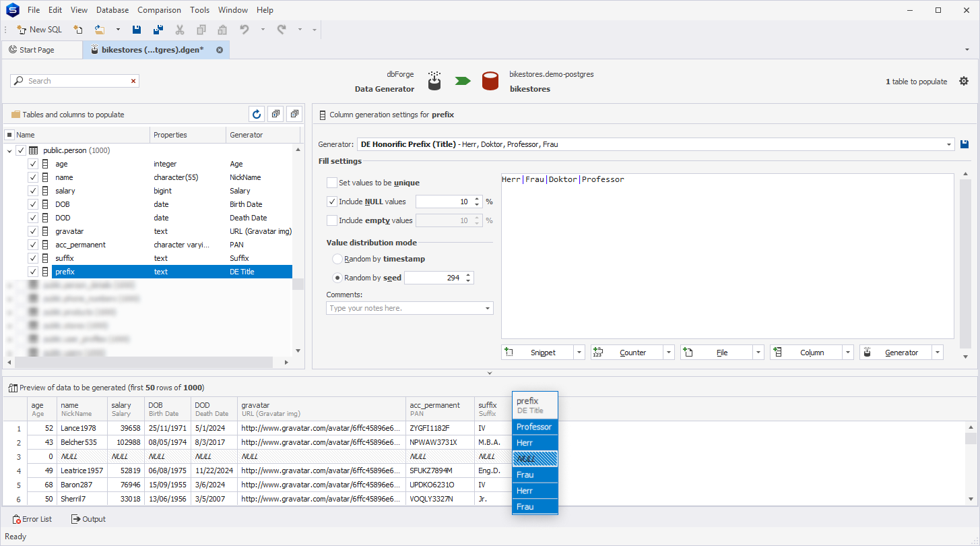This screenshot has height=546, width=980.
Task: Click the Paste icon in the toolbar
Action: pos(222,30)
